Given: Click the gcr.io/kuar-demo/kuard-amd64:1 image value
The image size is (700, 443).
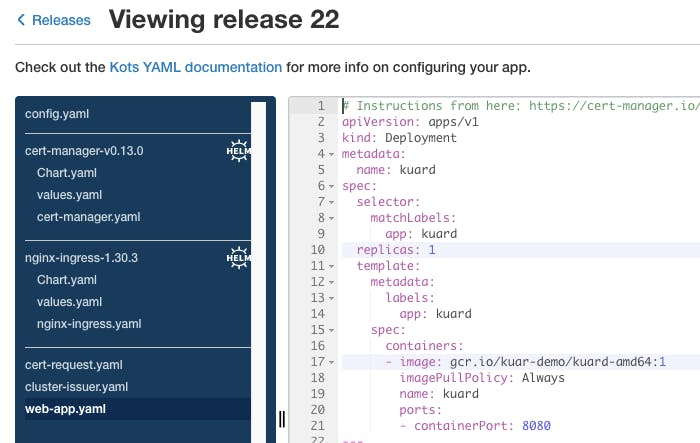Looking at the screenshot, I should tap(558, 362).
